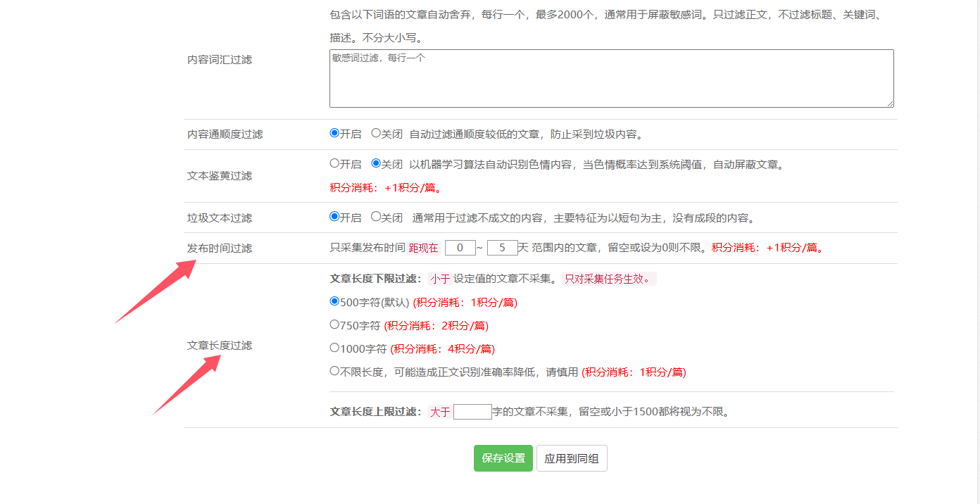The image size is (980, 504).
Task: Click the 文章长度过滤 row label
Action: tap(220, 346)
